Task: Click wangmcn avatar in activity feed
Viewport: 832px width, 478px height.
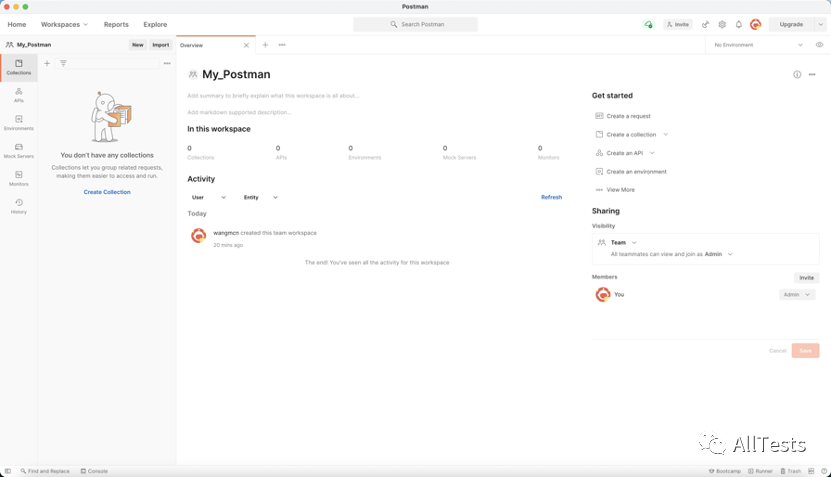Action: (198, 236)
